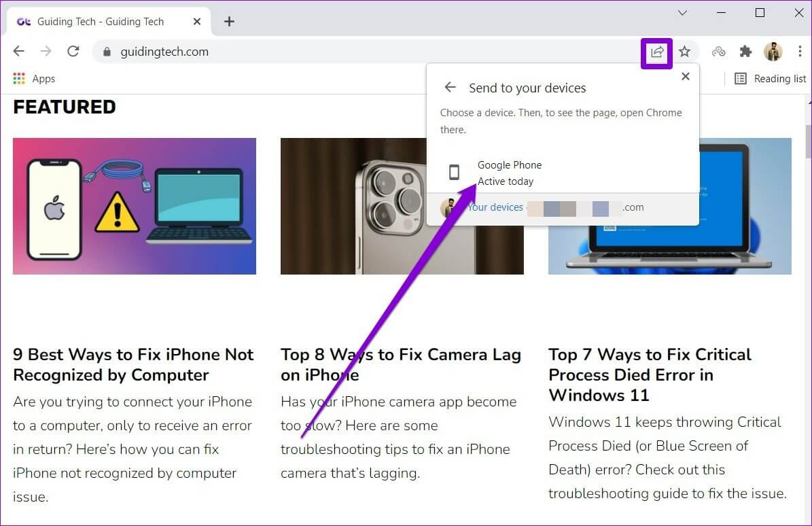The width and height of the screenshot is (812, 526).
Task: Open the Extensions puzzle icon
Action: click(x=745, y=52)
